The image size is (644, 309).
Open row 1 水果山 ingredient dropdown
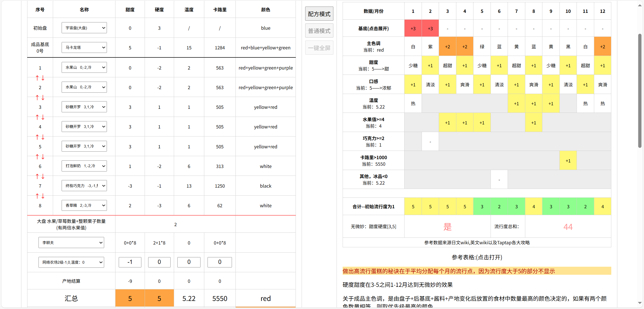click(84, 67)
